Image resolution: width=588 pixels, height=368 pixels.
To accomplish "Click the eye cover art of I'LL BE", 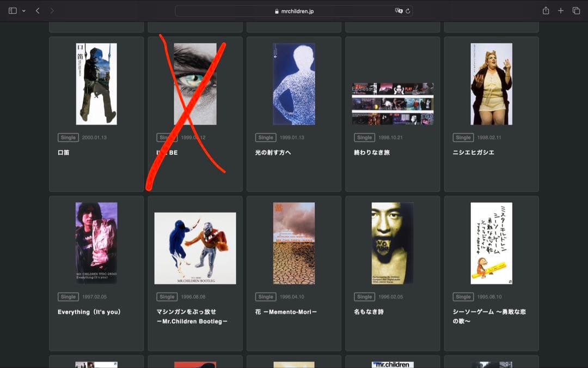I will pos(195,84).
